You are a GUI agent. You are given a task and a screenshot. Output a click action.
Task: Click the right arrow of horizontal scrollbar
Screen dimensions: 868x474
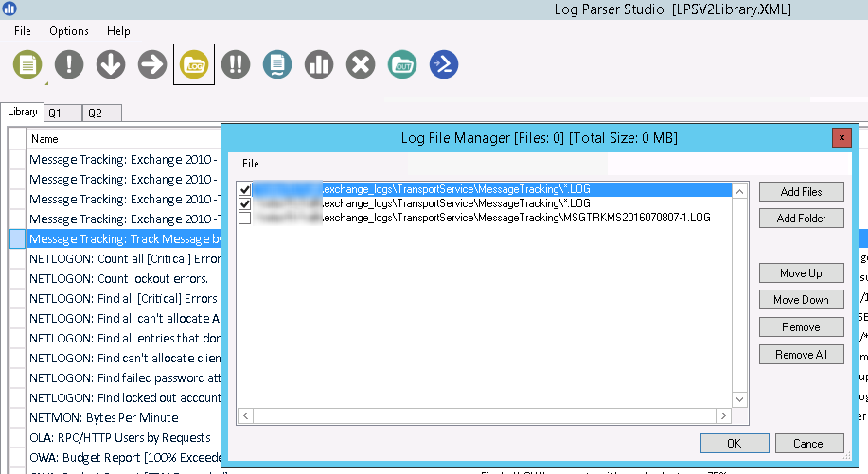[725, 416]
